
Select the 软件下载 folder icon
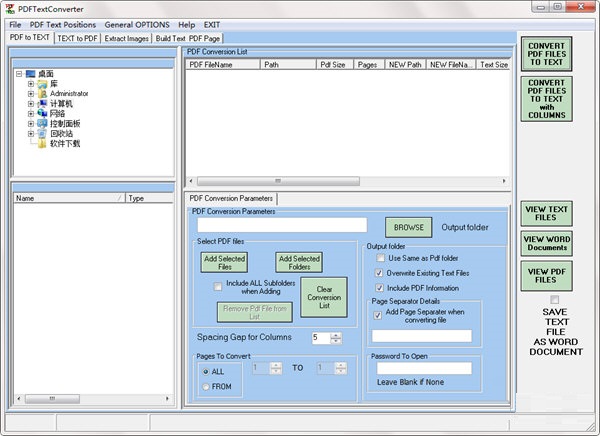(42, 144)
